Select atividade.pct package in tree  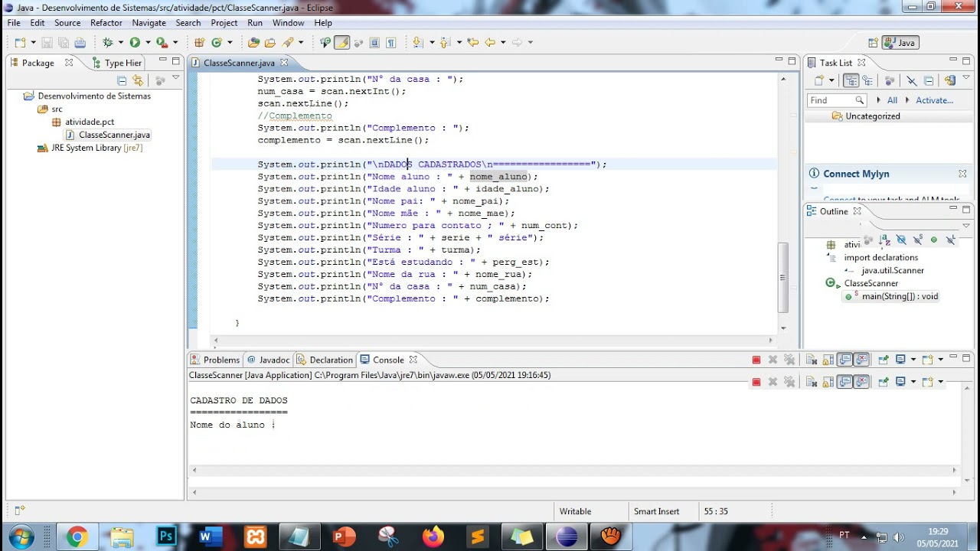pos(83,122)
